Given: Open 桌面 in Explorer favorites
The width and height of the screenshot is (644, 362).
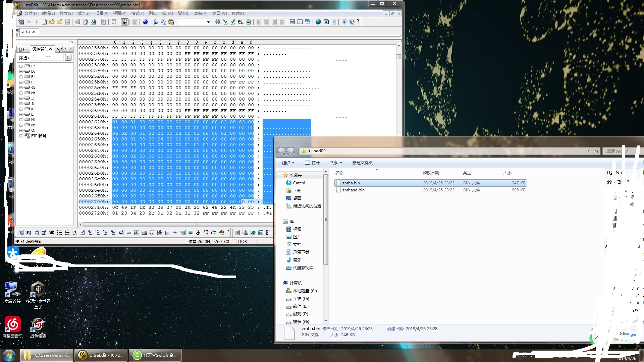Looking at the screenshot, I should (294, 198).
